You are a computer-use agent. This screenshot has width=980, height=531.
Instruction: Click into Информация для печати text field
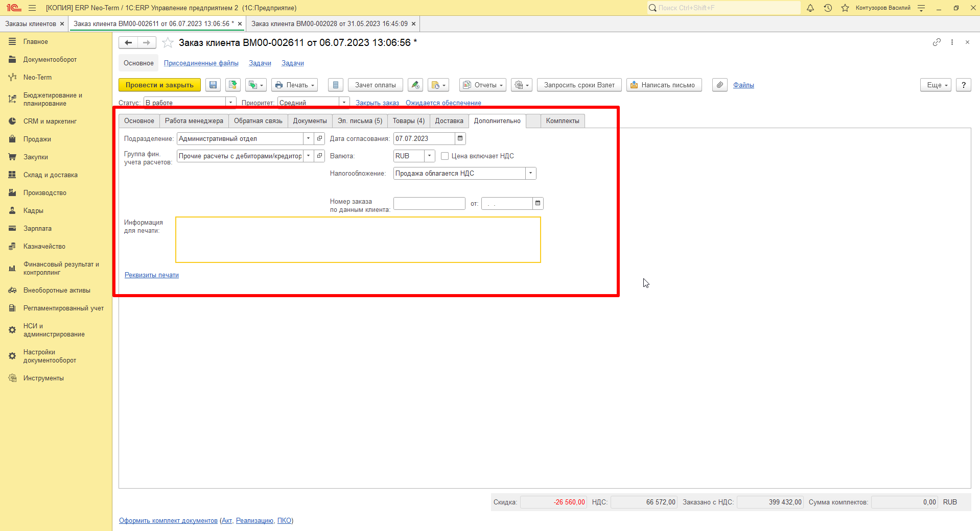pyautogui.click(x=358, y=240)
